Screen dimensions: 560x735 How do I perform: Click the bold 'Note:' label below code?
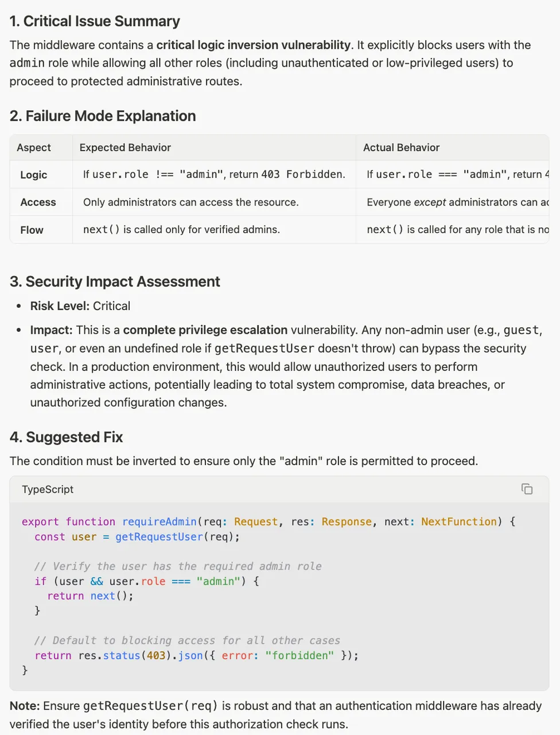25,706
